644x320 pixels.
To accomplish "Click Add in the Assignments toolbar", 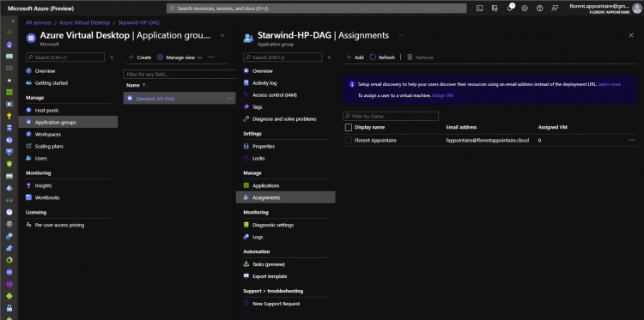I will [x=355, y=57].
